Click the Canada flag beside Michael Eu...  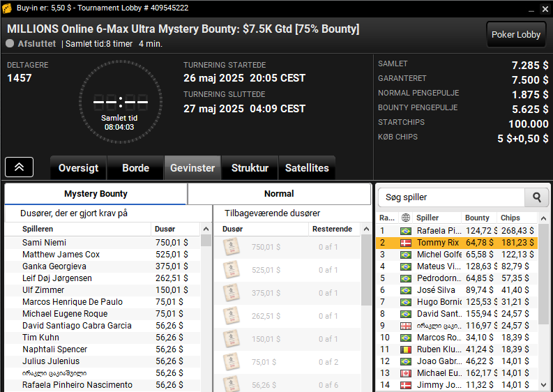(x=406, y=373)
